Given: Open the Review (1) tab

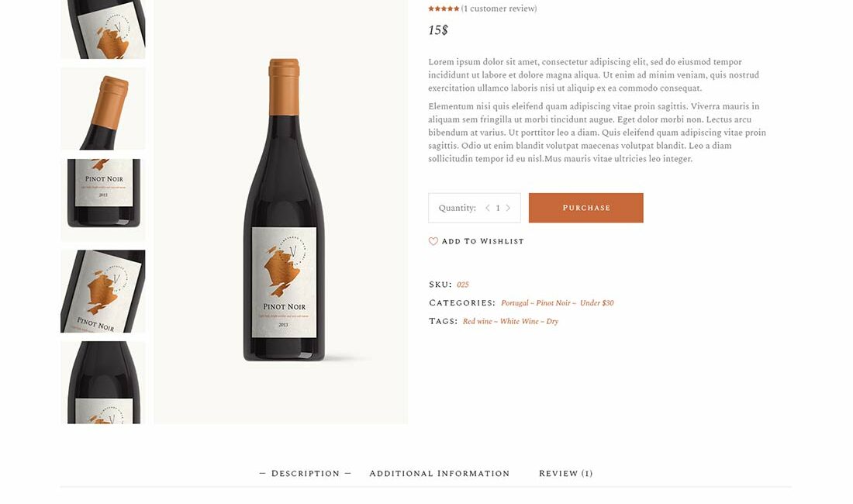Looking at the screenshot, I should (566, 474).
